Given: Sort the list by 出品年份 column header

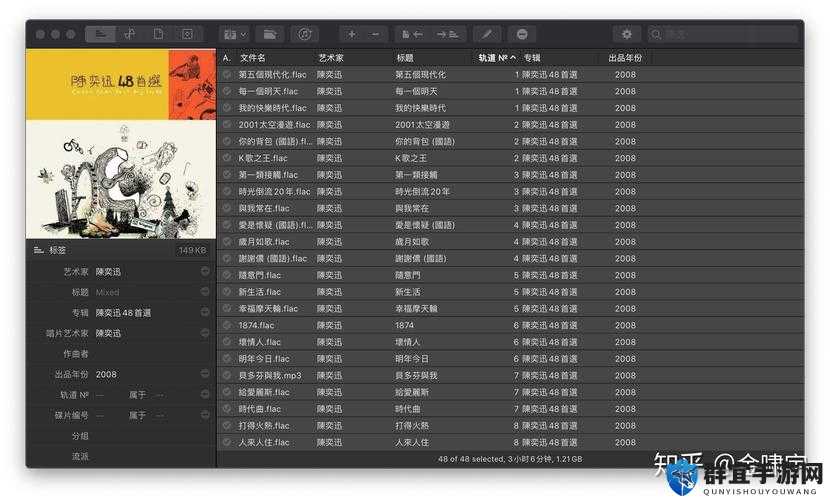Looking at the screenshot, I should pyautogui.click(x=625, y=58).
